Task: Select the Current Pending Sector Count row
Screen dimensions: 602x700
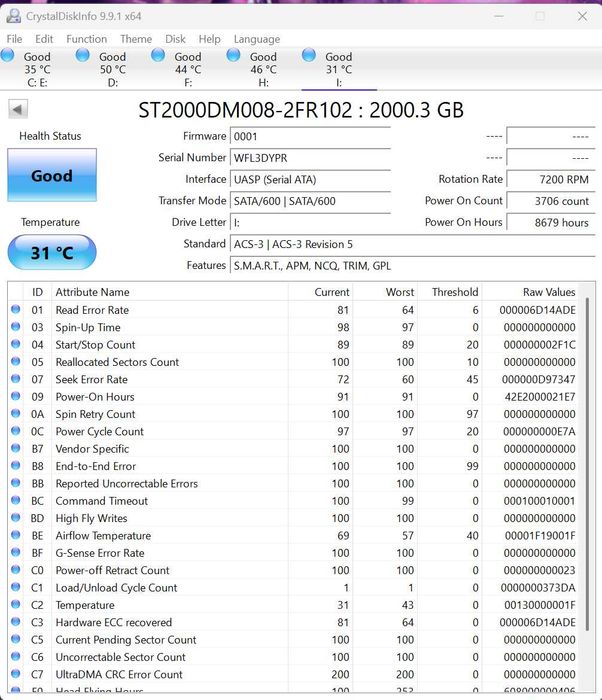Action: tap(294, 640)
